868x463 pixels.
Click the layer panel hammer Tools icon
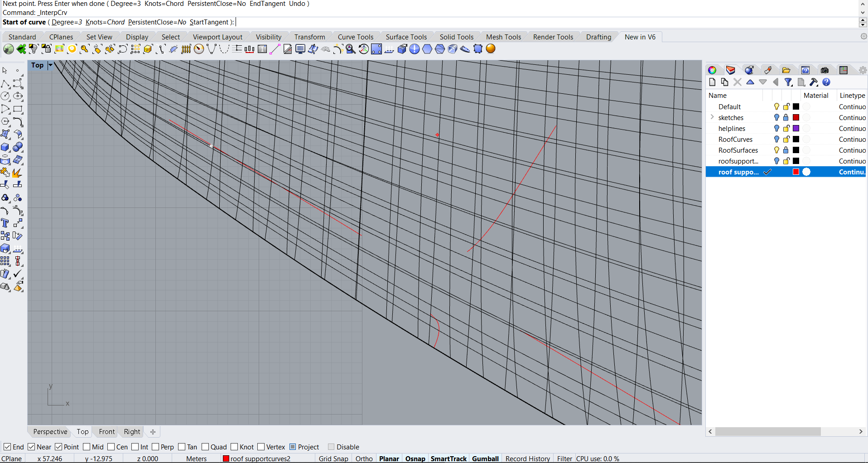814,82
